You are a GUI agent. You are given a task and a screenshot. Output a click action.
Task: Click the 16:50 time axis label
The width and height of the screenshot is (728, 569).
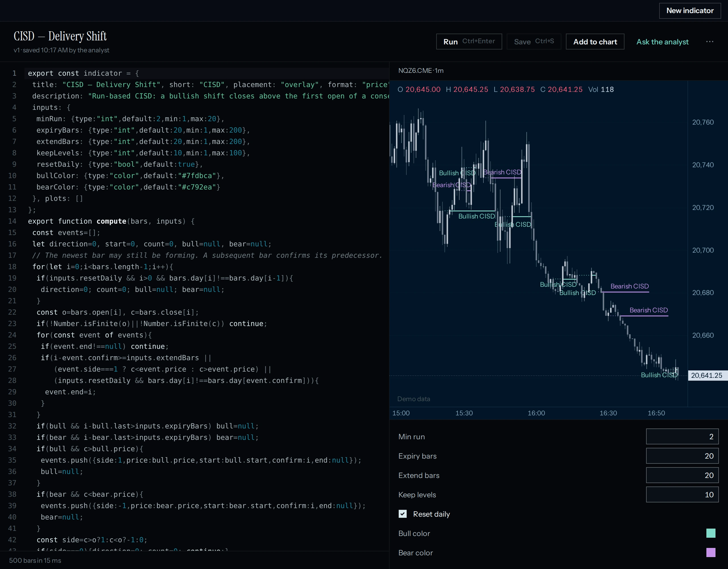[x=656, y=413]
